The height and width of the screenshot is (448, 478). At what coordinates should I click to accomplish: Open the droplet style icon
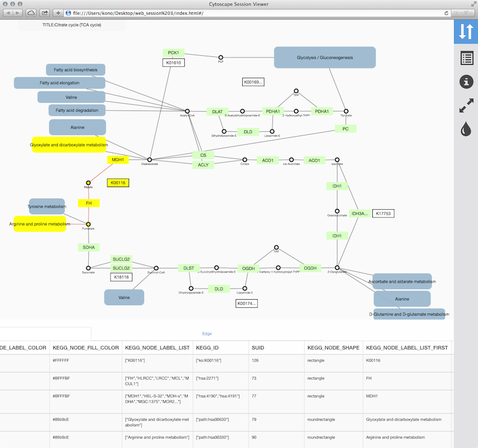pyautogui.click(x=466, y=130)
